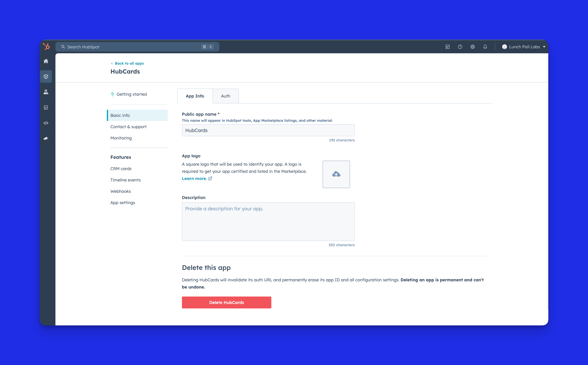Image resolution: width=588 pixels, height=365 pixels.
Task: Open CRM cards in Features
Action: [121, 169]
